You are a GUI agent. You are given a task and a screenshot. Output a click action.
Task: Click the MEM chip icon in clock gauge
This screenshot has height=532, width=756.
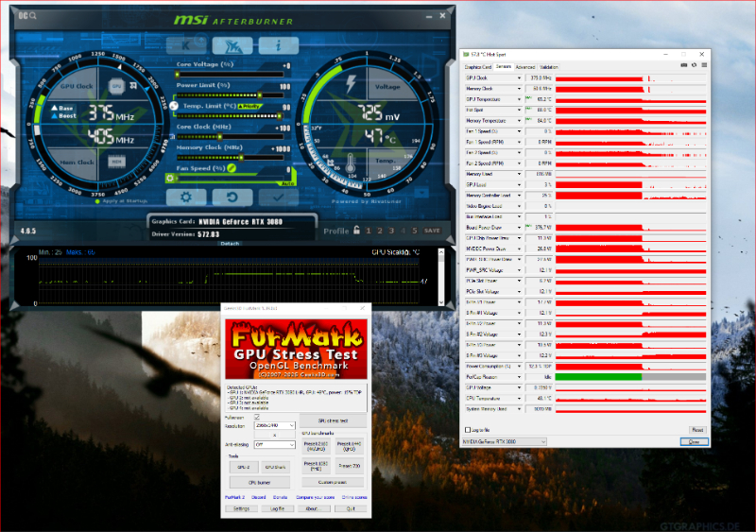coord(116,162)
